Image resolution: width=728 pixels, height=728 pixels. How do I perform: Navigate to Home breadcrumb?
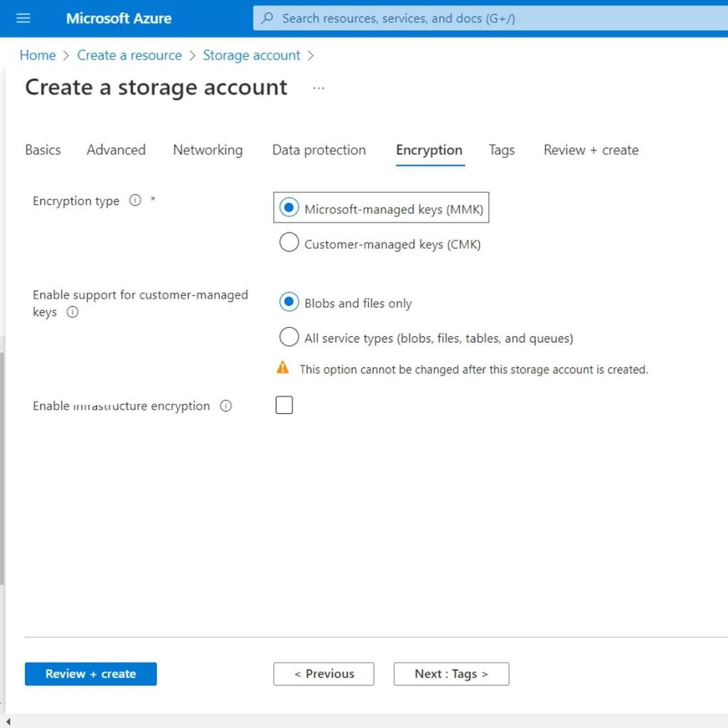[38, 55]
